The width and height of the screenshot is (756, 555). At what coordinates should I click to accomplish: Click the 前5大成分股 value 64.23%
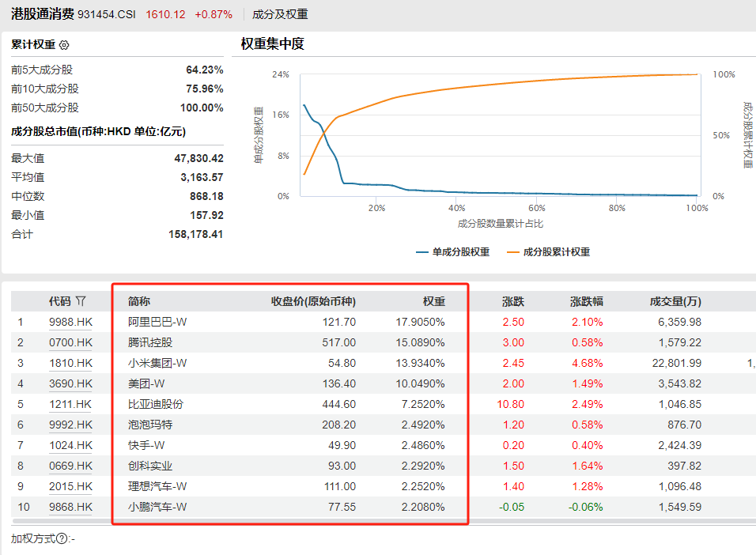coord(205,70)
